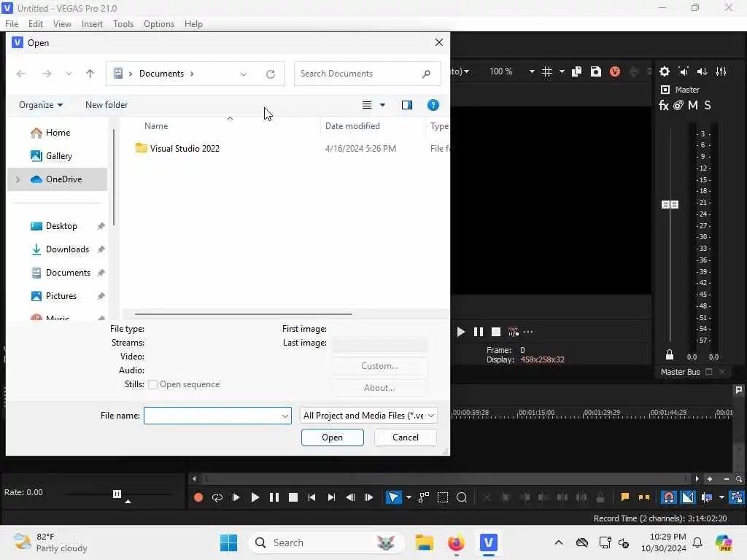Toggle preview Overlays grid icon
Screen dimensions: 747x560
547,71
